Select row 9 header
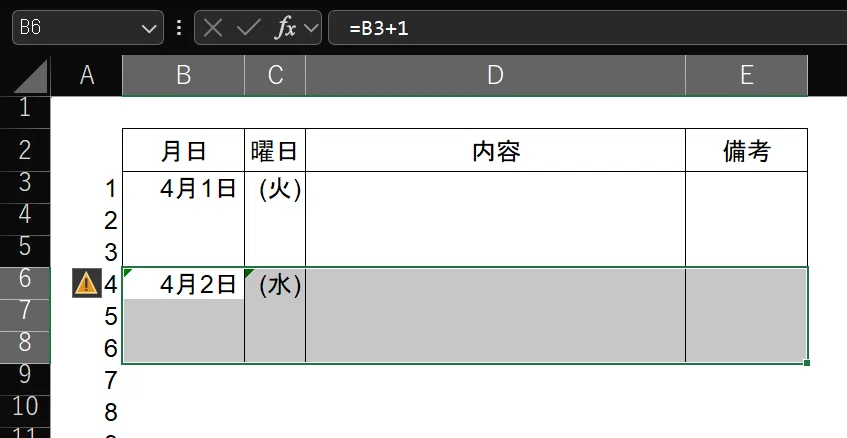Image resolution: width=847 pixels, height=438 pixels. pos(25,374)
